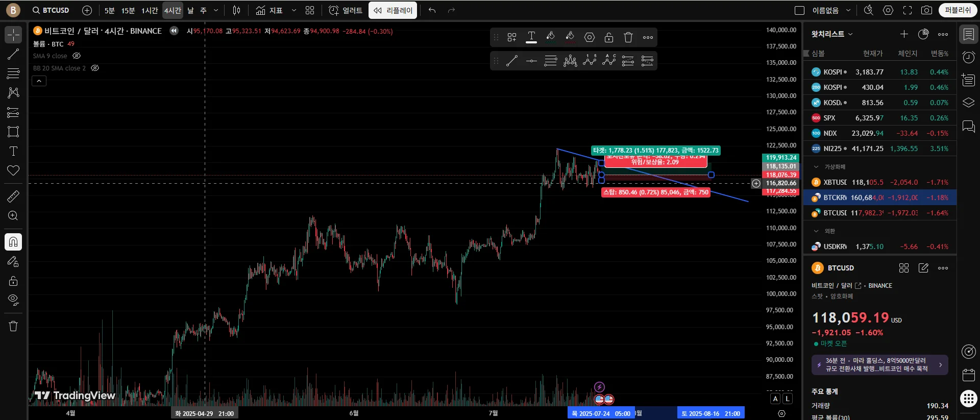Toggle lock on the selected drawing
The height and width of the screenshot is (420, 980).
[x=609, y=37]
